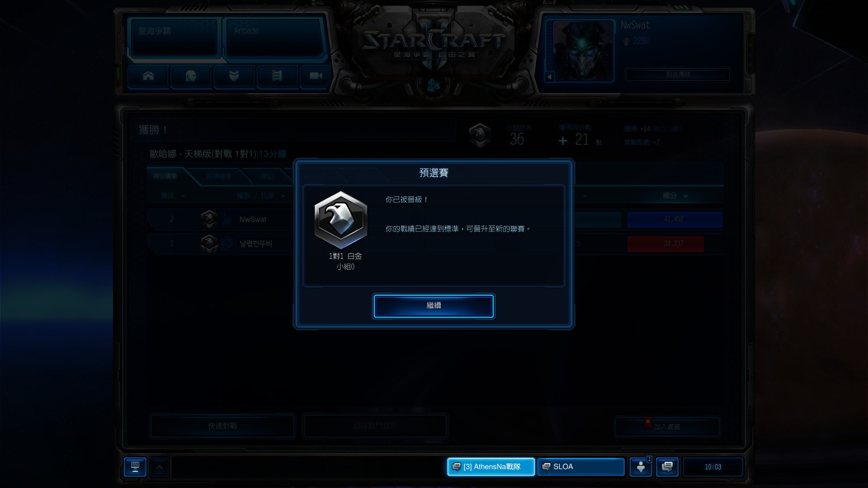The image size is (868, 488).
Task: Open the chat windows icon
Action: click(667, 467)
